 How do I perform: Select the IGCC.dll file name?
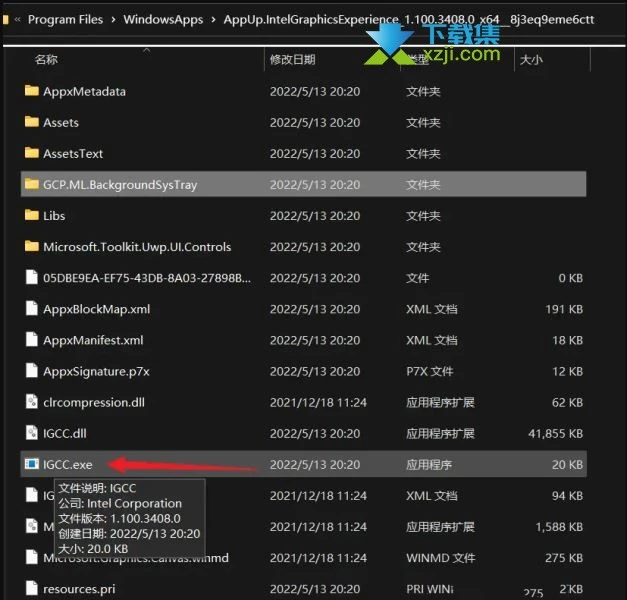(x=65, y=434)
